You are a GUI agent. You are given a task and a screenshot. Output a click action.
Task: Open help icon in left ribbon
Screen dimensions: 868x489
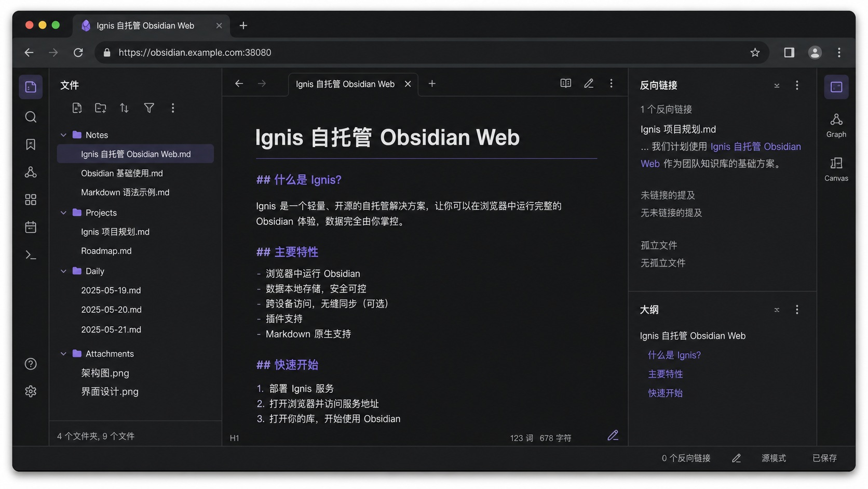31,364
